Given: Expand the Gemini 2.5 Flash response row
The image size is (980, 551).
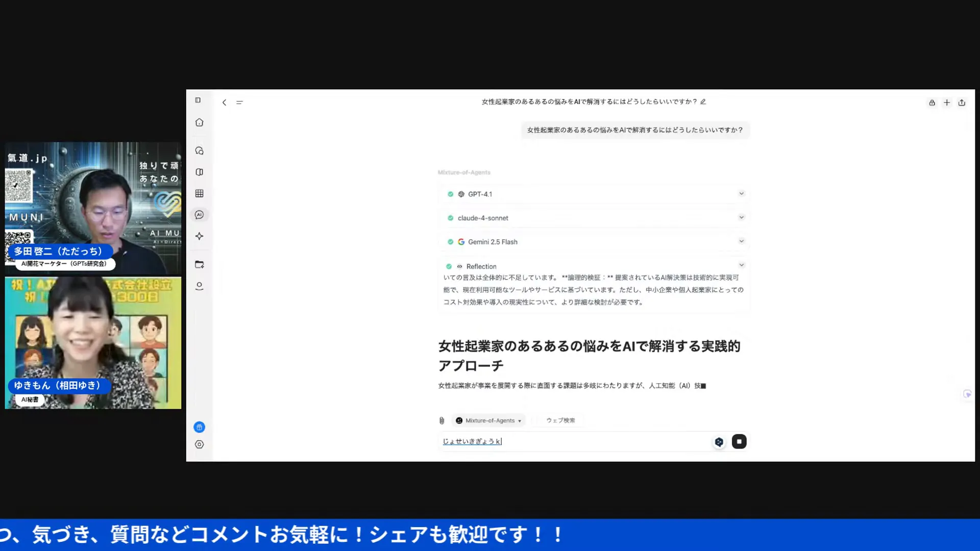Looking at the screenshot, I should pyautogui.click(x=742, y=241).
